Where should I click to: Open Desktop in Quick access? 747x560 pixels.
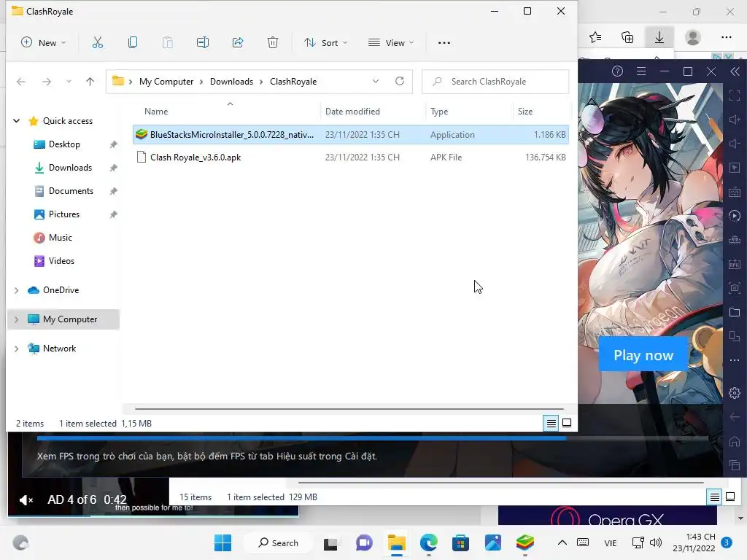(x=64, y=144)
